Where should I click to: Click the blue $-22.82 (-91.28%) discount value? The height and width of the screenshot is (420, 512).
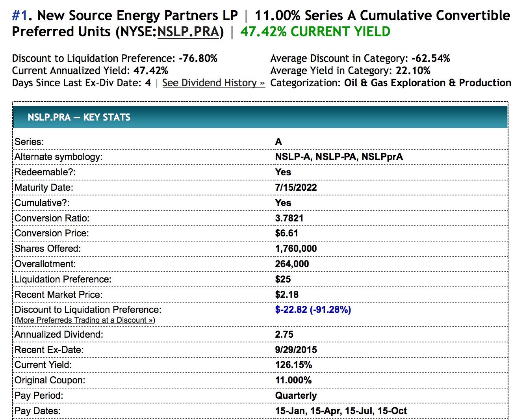click(x=313, y=310)
